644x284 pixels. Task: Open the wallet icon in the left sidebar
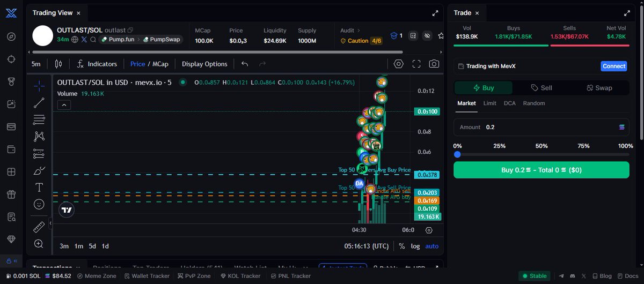coord(11,149)
